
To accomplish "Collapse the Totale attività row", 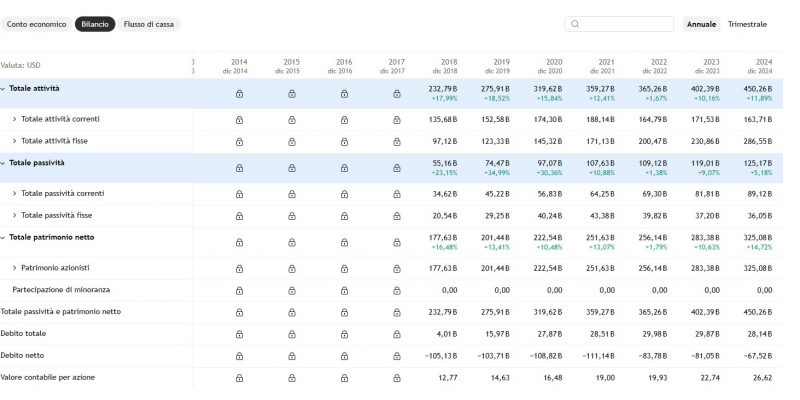I will pos(3,89).
